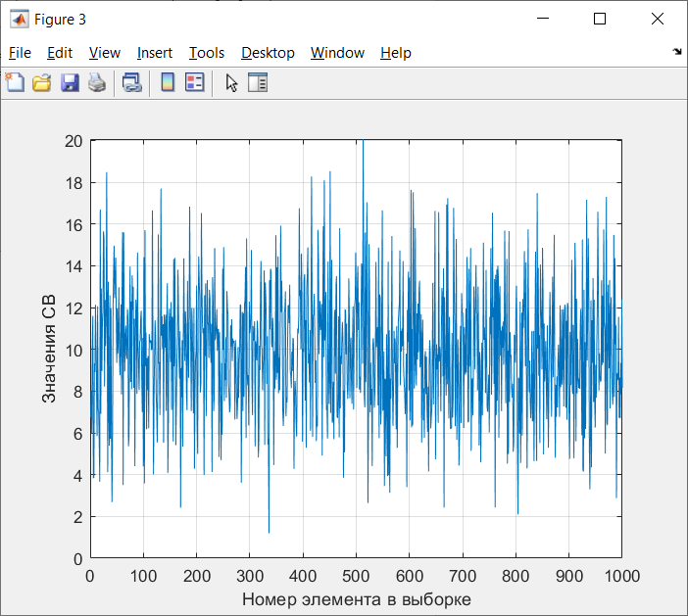Viewport: 688px width, 616px height.
Task: Click the MATLAB logo in the title bar
Action: [20, 20]
